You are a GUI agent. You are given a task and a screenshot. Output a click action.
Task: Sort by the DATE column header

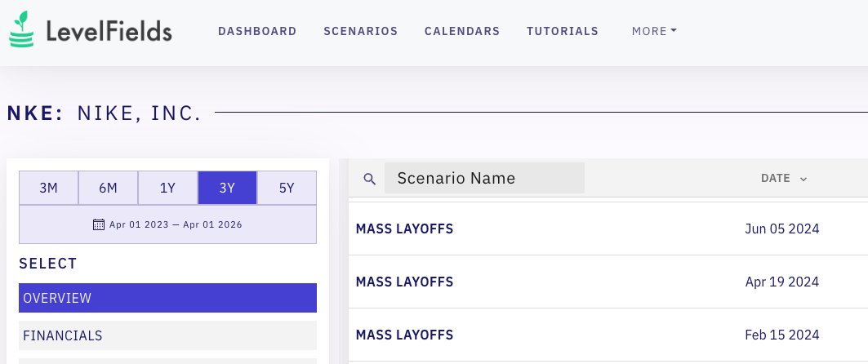[x=784, y=179]
